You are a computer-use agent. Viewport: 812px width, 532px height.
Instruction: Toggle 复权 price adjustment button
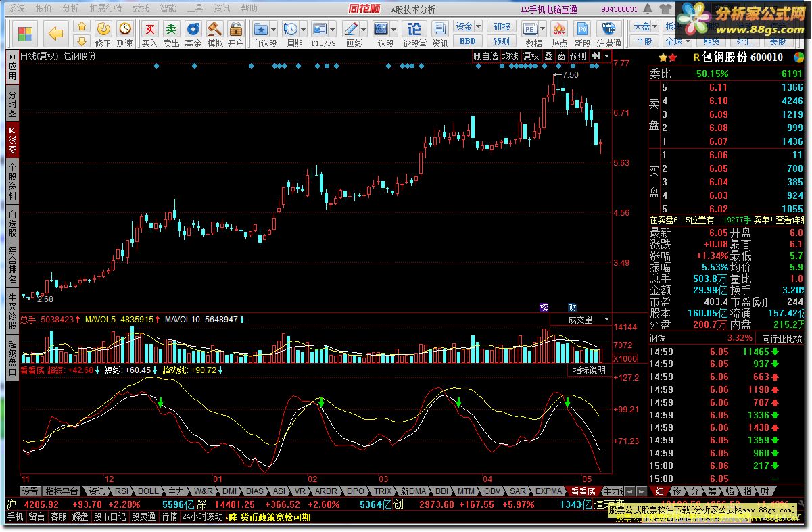[531, 57]
